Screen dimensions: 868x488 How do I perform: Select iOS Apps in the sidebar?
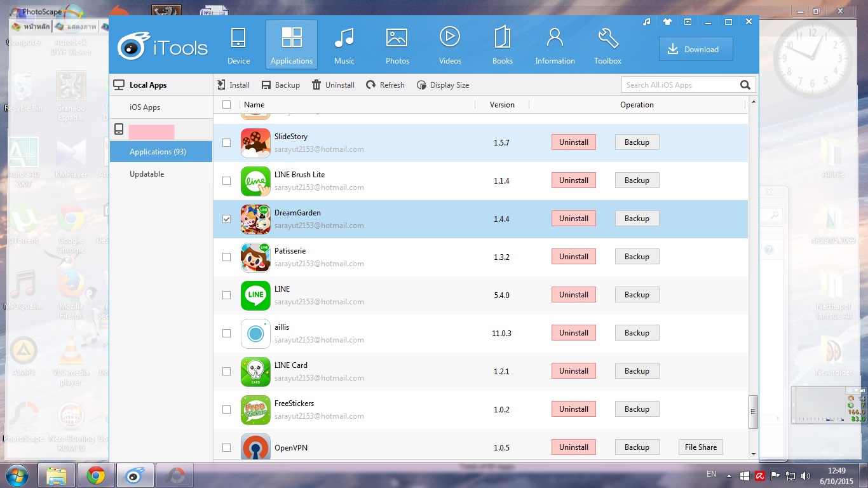[x=161, y=107]
